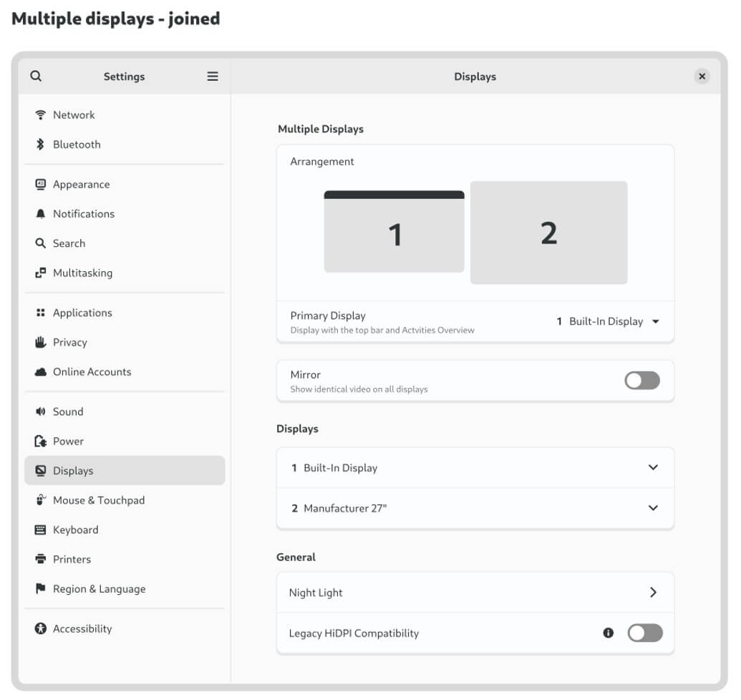The image size is (741, 700).
Task: Select display 2 in the arrangement
Action: [548, 233]
